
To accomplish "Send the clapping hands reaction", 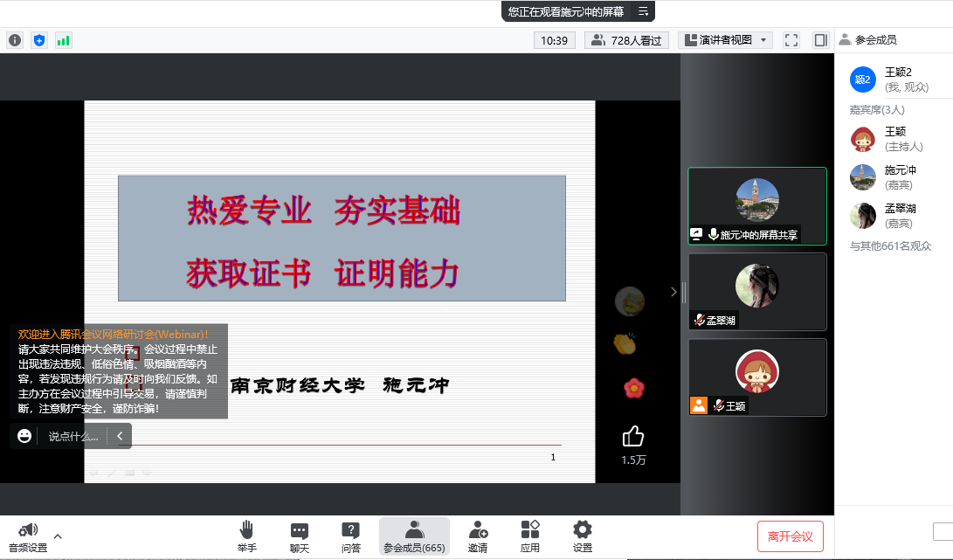I will click(x=624, y=343).
